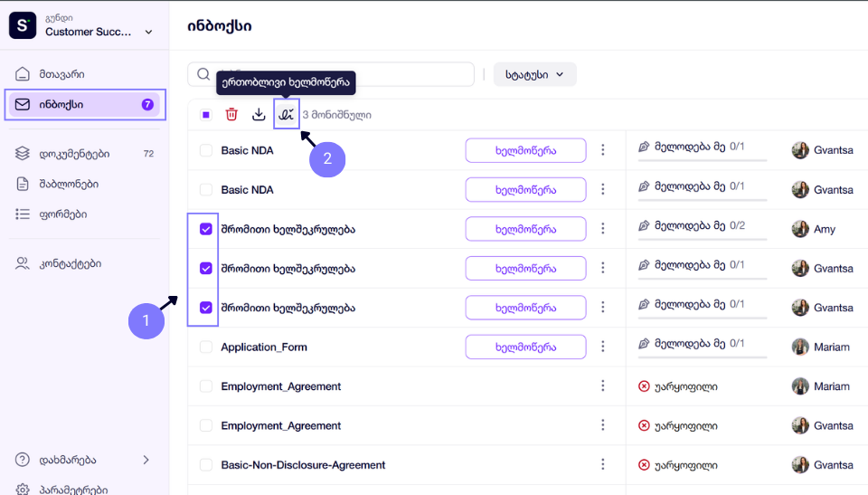This screenshot has height=495, width=868.
Task: Click the search input field
Action: click(x=331, y=74)
